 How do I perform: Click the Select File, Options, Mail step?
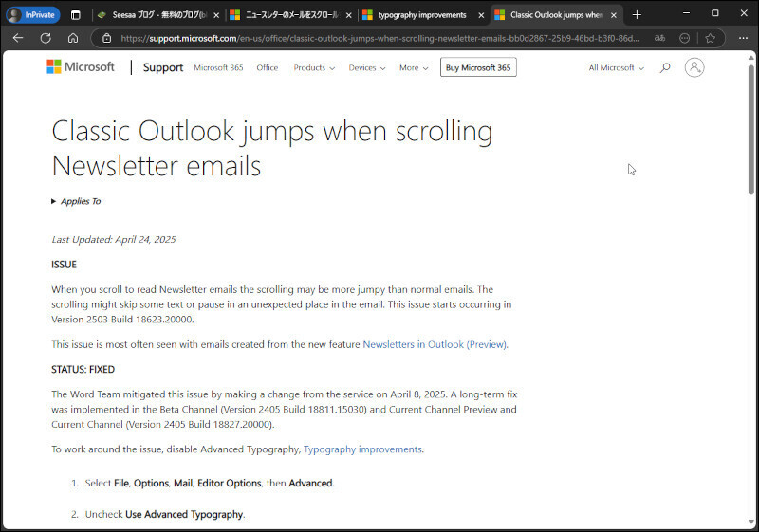coord(210,483)
